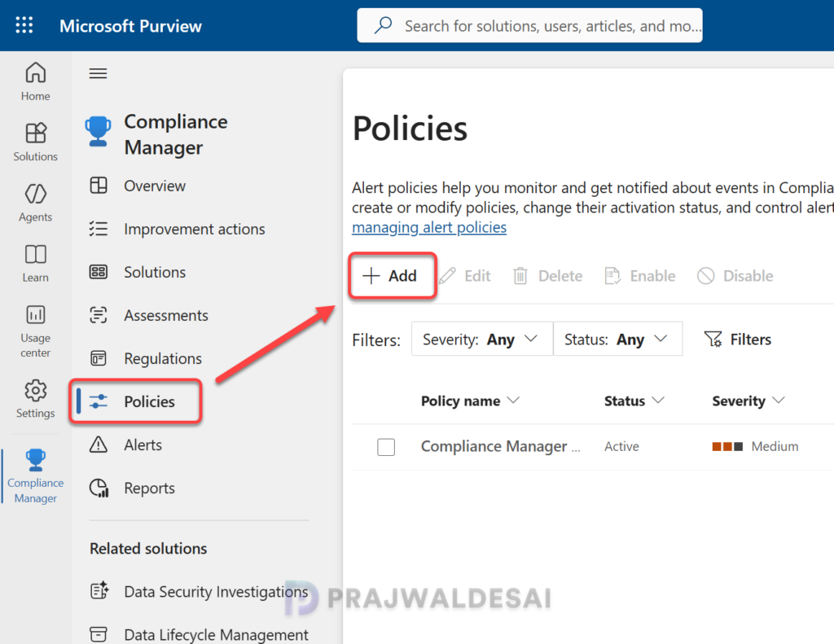Click the Reports chart icon
834x644 pixels.
99,488
